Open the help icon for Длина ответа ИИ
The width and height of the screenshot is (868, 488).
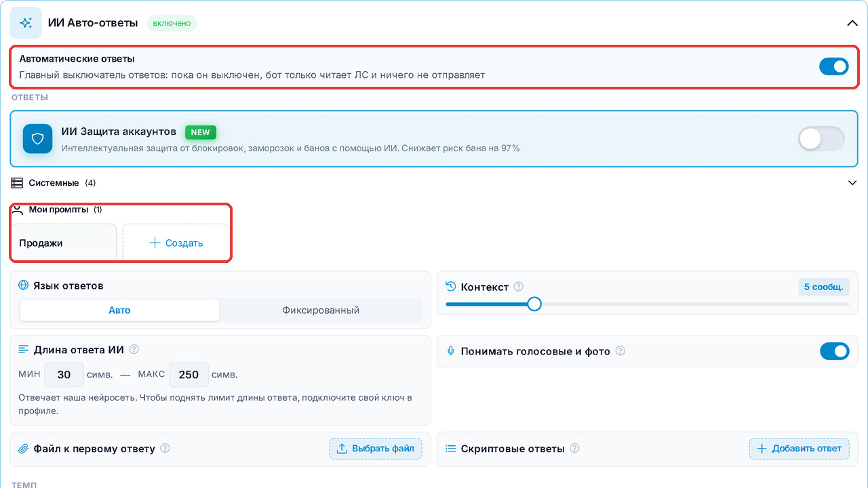click(x=134, y=350)
